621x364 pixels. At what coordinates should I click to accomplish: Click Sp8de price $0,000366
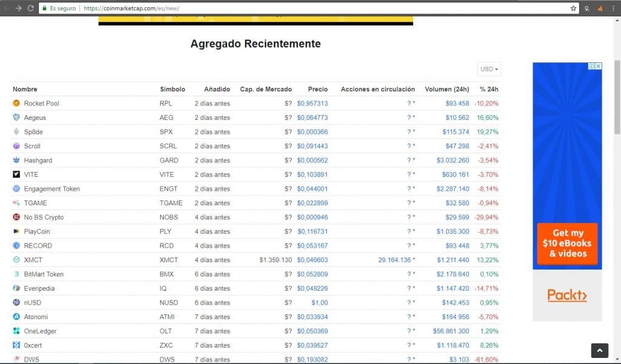312,132
